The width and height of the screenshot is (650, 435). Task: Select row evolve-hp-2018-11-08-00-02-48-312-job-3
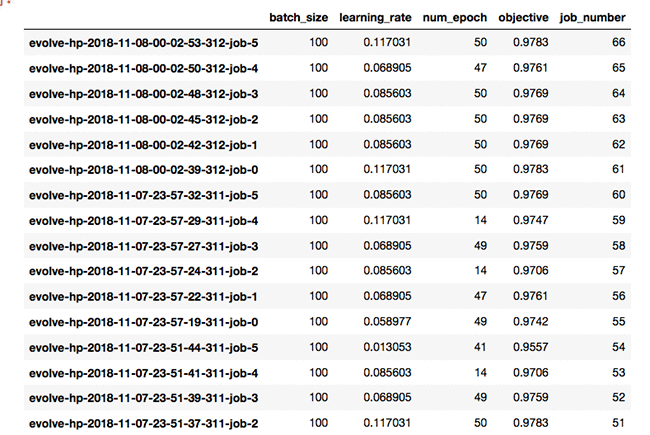[327, 93]
